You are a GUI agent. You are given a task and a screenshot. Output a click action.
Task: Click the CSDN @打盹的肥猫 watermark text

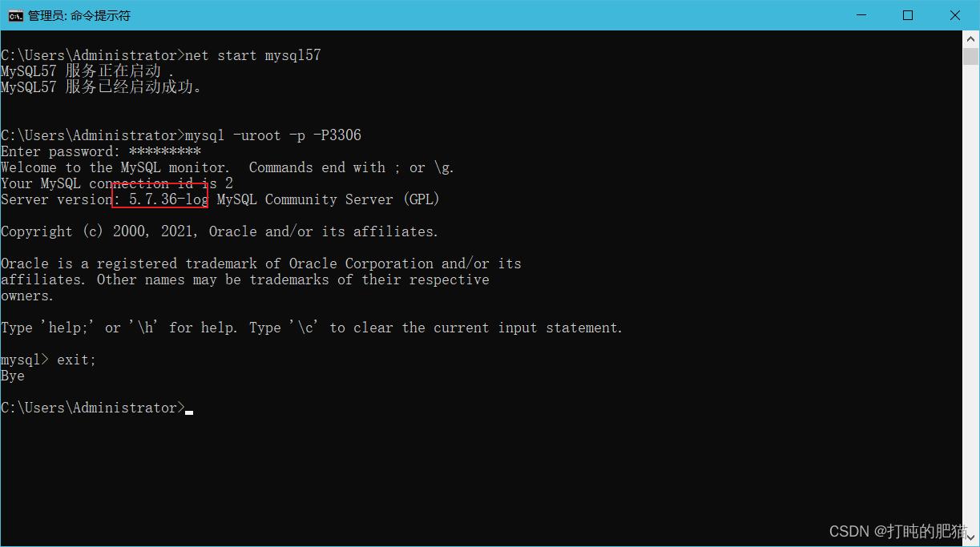coord(896,530)
